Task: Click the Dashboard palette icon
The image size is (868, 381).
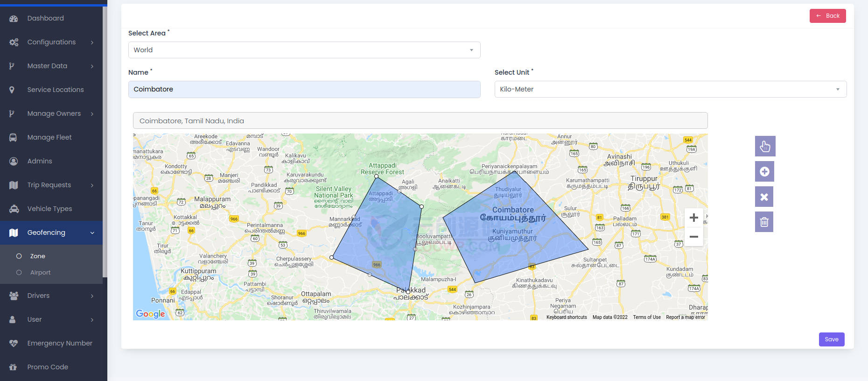Action: pos(14,19)
